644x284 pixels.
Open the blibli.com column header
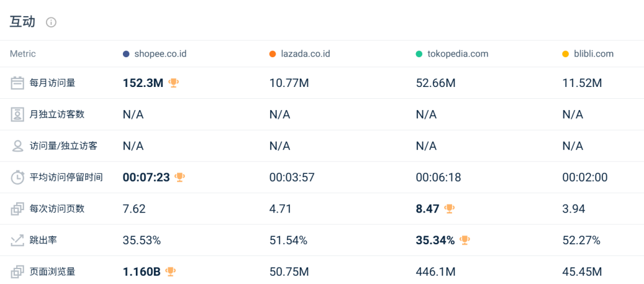pos(593,54)
